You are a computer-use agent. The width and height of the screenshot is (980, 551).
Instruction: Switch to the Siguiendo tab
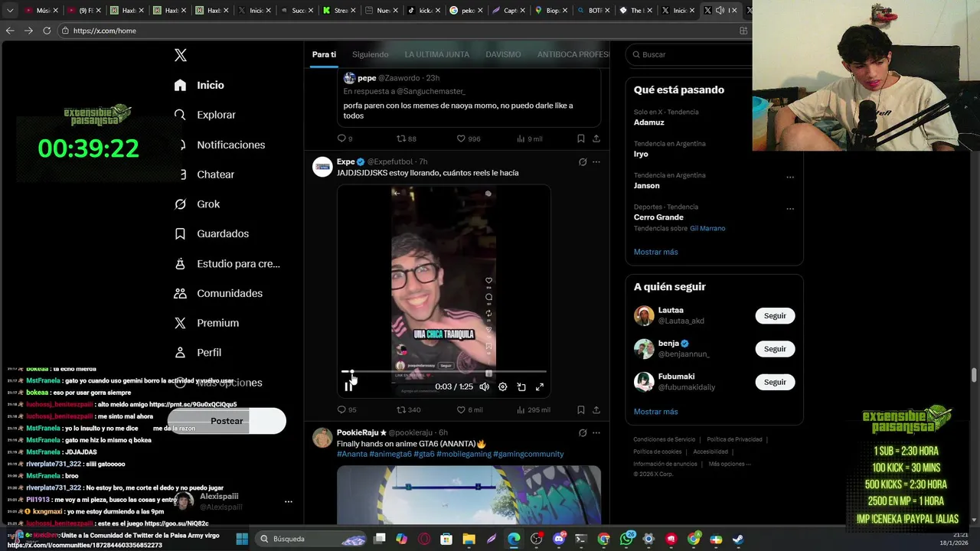[x=370, y=54]
